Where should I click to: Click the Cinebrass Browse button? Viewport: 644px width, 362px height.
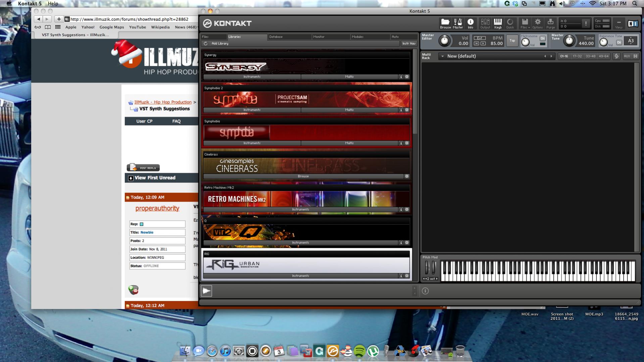click(303, 176)
